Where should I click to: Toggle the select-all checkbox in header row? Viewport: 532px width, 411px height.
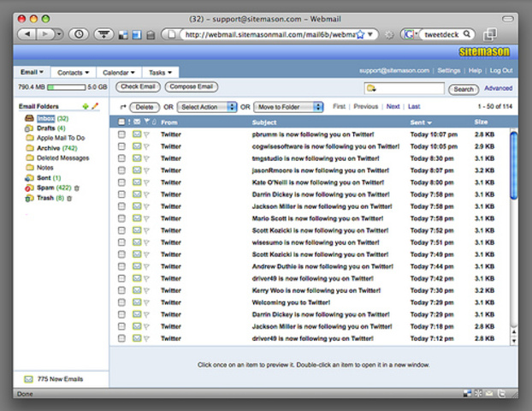tap(121, 122)
